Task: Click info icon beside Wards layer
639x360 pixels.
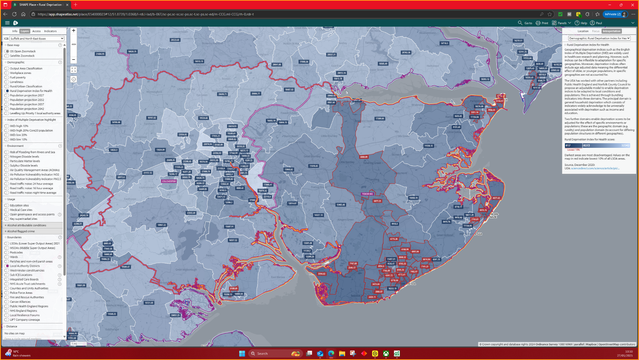Action: point(60,257)
